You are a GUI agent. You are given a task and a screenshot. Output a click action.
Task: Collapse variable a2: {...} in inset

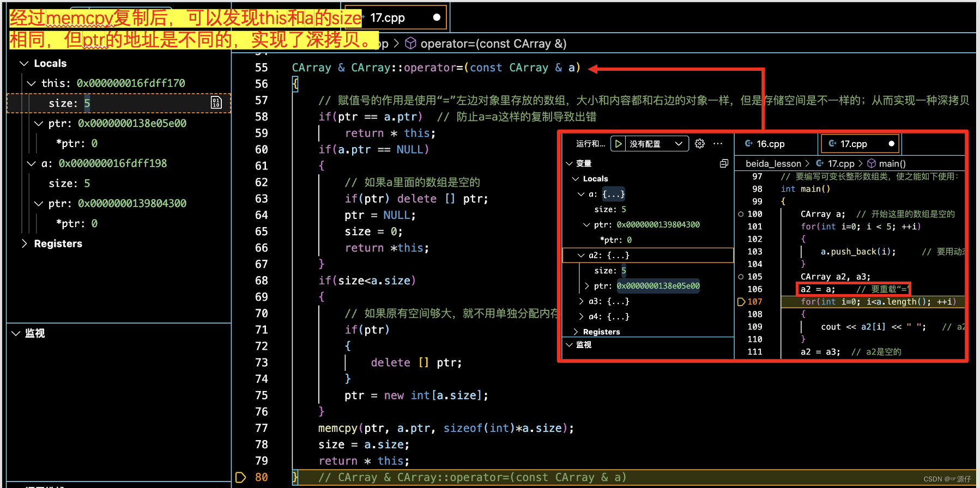(x=581, y=255)
